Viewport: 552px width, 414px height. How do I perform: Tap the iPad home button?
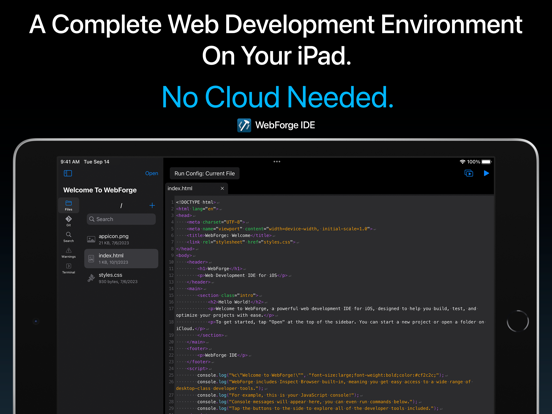click(518, 321)
